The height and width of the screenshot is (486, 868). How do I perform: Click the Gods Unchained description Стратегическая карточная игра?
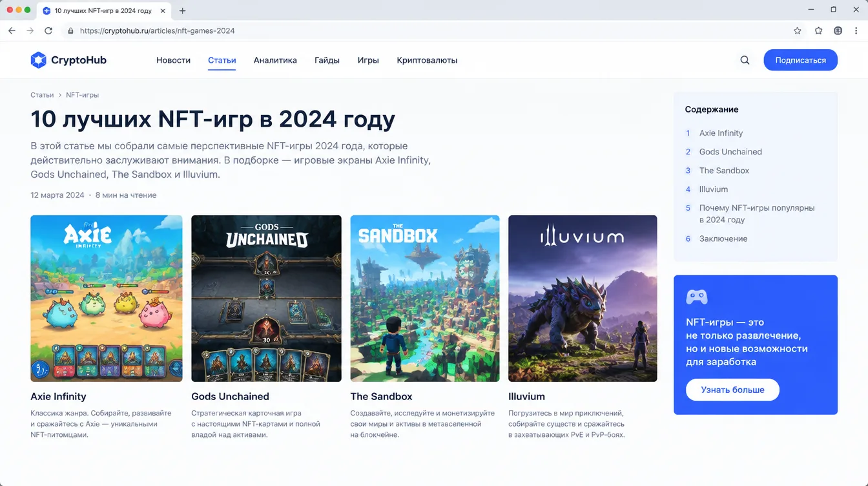point(256,424)
